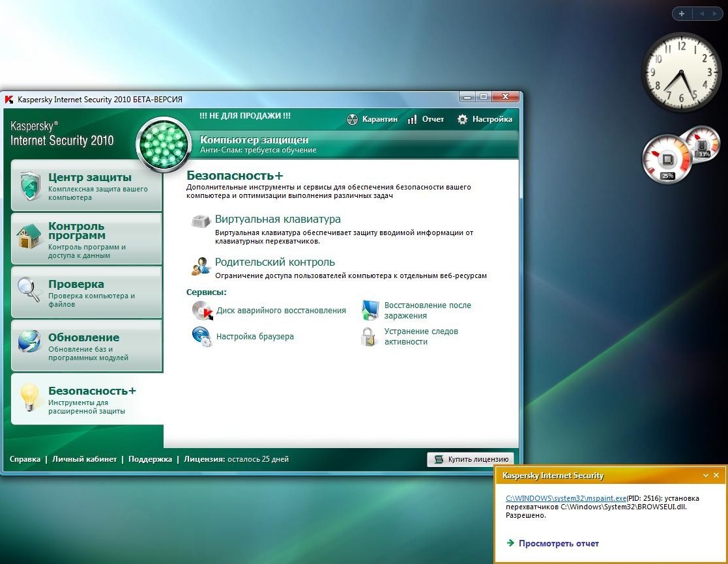The image size is (728, 564).
Task: Select the Безопасность+ section tab
Action: (87, 399)
